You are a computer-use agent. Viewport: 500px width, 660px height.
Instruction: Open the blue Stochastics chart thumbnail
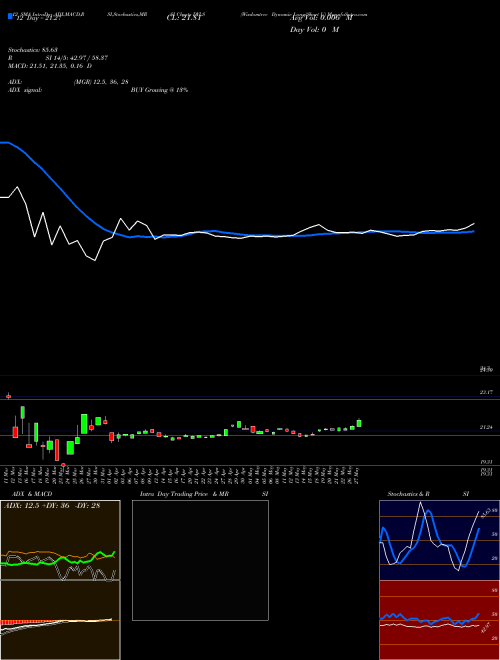[439, 540]
